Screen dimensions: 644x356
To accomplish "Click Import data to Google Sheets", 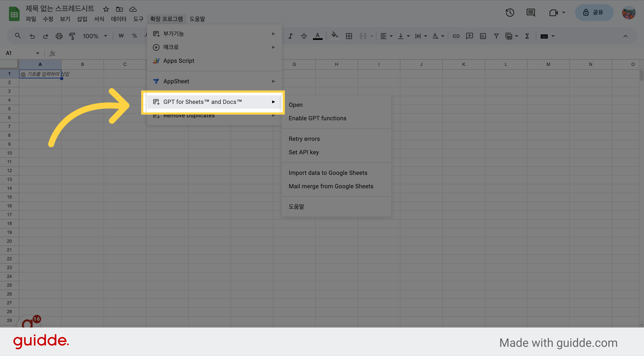I will 336,173.
